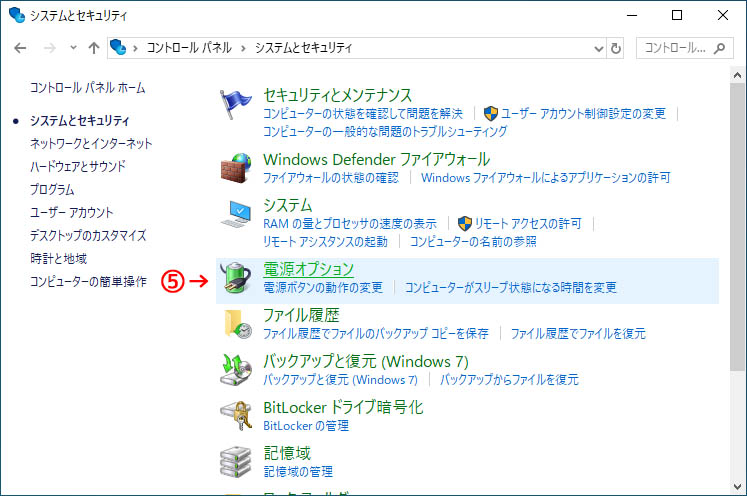Image resolution: width=747 pixels, height=496 pixels.
Task: Click the Security and Maintenance flag icon
Action: pyautogui.click(x=235, y=104)
